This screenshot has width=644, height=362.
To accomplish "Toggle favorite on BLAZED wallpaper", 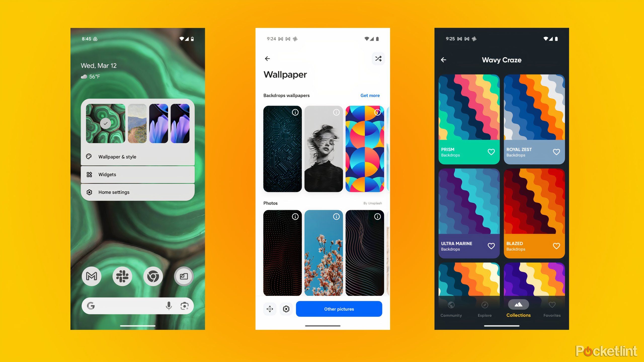I will 556,246.
